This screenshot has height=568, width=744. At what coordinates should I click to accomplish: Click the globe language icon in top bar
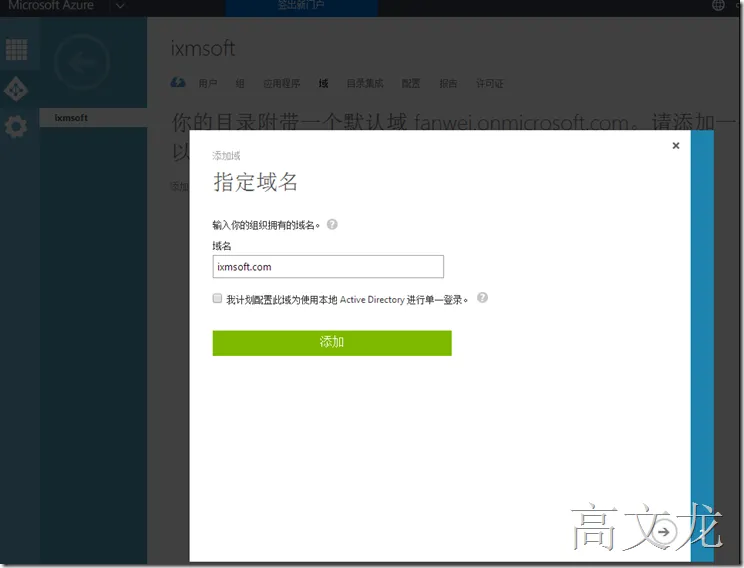(718, 5)
